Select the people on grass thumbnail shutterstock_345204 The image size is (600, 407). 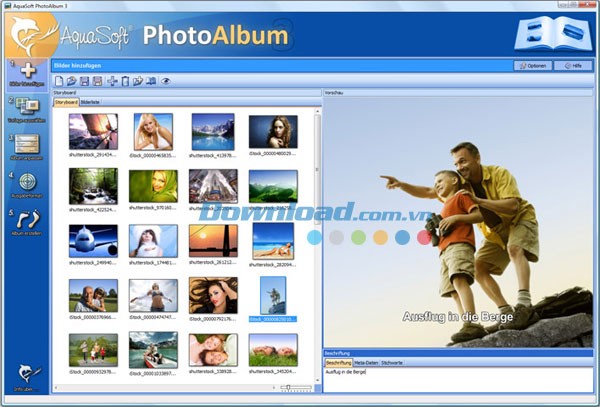pos(273,350)
